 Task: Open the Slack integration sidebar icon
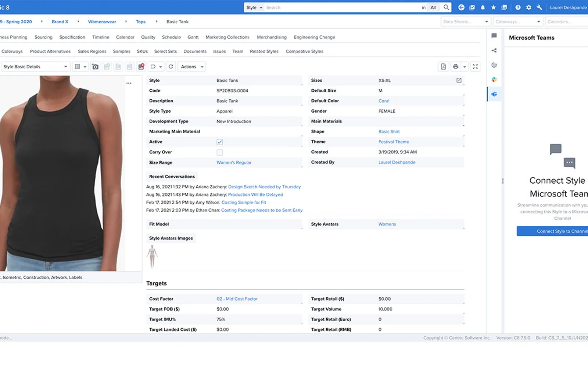[x=494, y=79]
